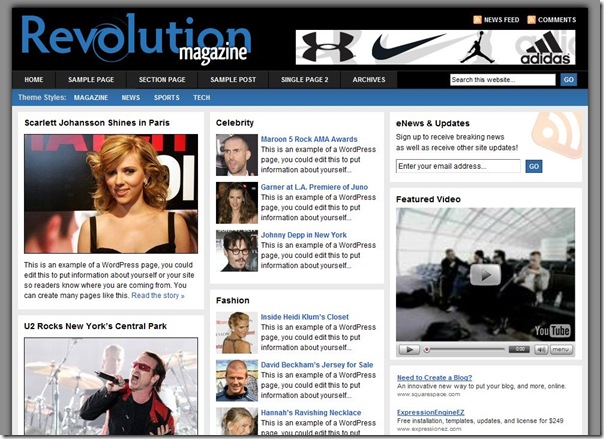Focus the 'Search this website' field
Screen dimensions: 604x439
point(503,80)
